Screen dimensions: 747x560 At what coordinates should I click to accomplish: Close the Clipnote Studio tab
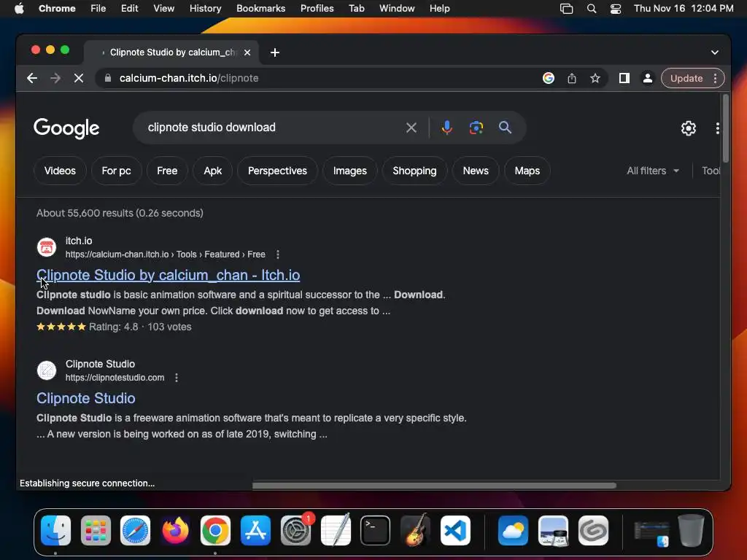coord(247,52)
